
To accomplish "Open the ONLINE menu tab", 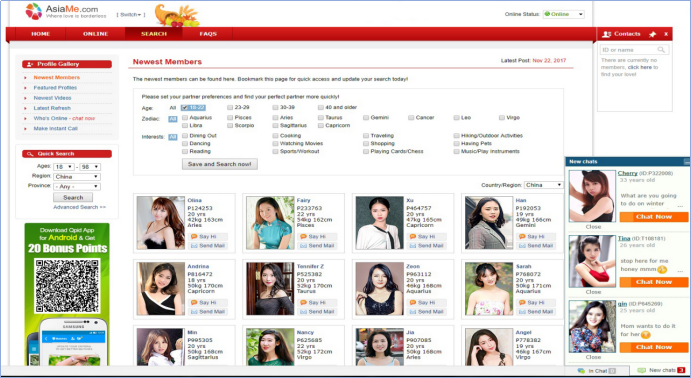I will 95,34.
